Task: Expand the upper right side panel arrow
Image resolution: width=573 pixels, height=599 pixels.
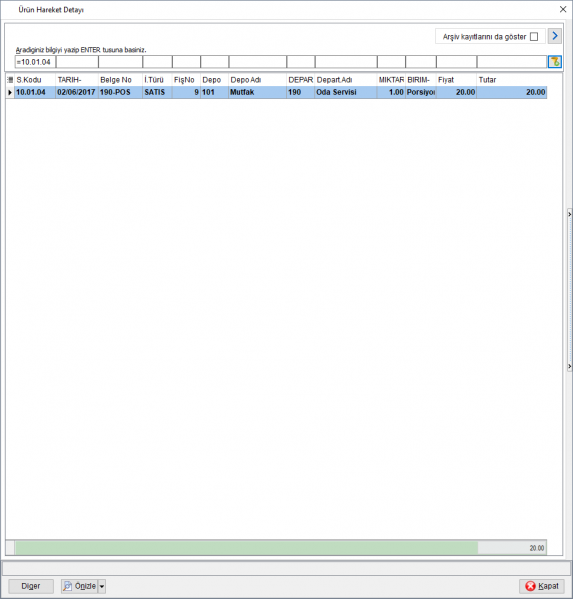Action: click(x=569, y=214)
